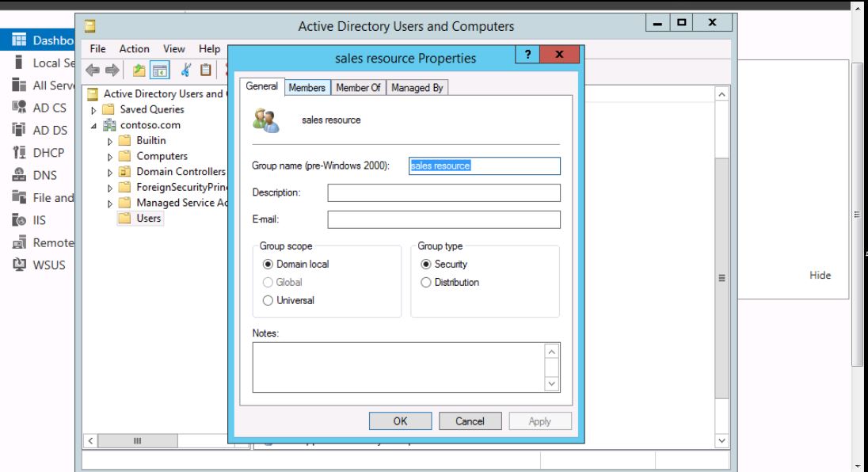Switch to the Members tab

[307, 87]
